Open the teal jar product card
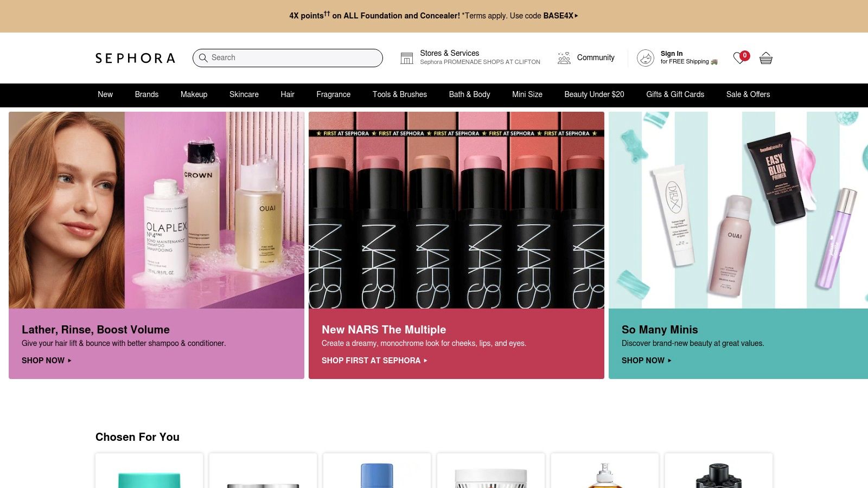 pyautogui.click(x=149, y=471)
